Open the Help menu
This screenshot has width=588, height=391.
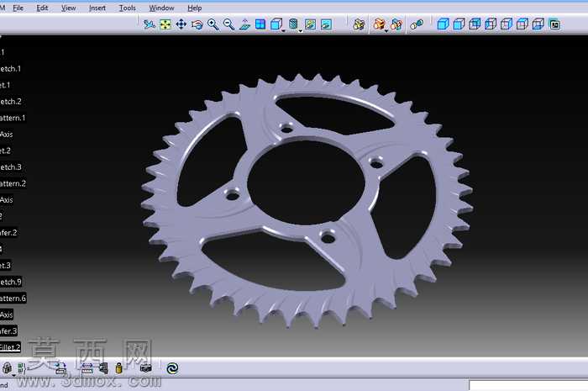(195, 8)
